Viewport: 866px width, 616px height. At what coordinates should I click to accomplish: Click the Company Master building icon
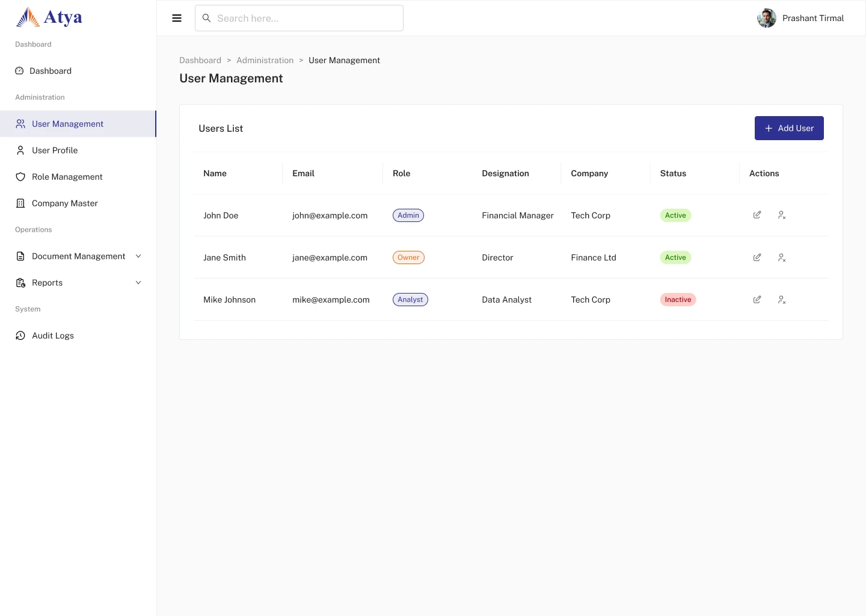tap(20, 203)
